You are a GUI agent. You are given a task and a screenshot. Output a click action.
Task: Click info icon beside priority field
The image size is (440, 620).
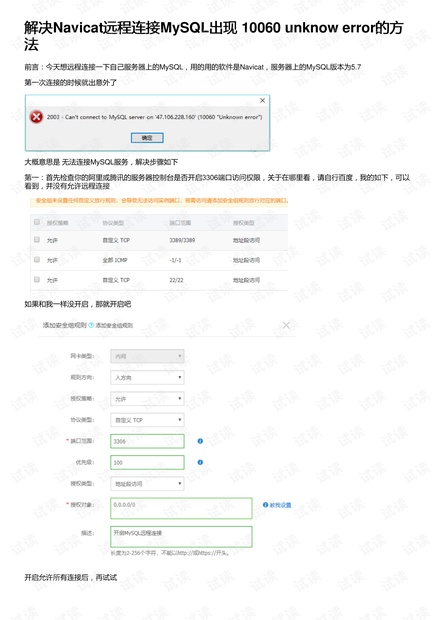tap(200, 462)
